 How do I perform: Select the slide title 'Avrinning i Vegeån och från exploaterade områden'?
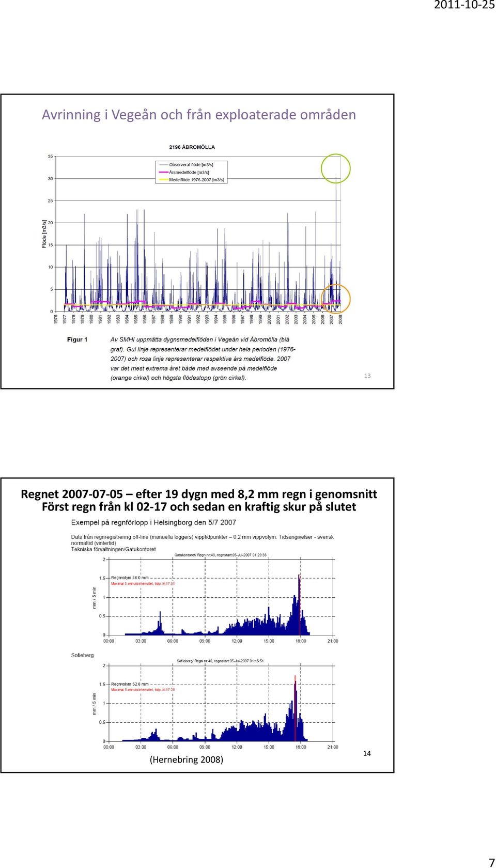199,115
